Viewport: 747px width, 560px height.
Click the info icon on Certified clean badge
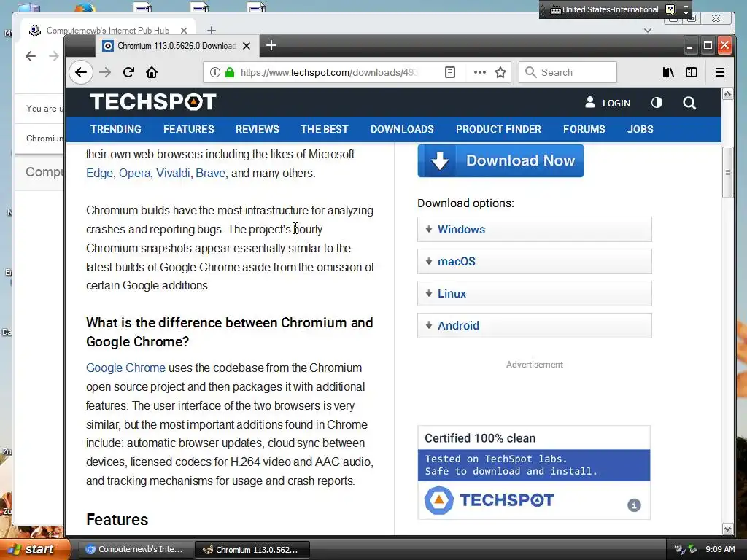click(634, 505)
